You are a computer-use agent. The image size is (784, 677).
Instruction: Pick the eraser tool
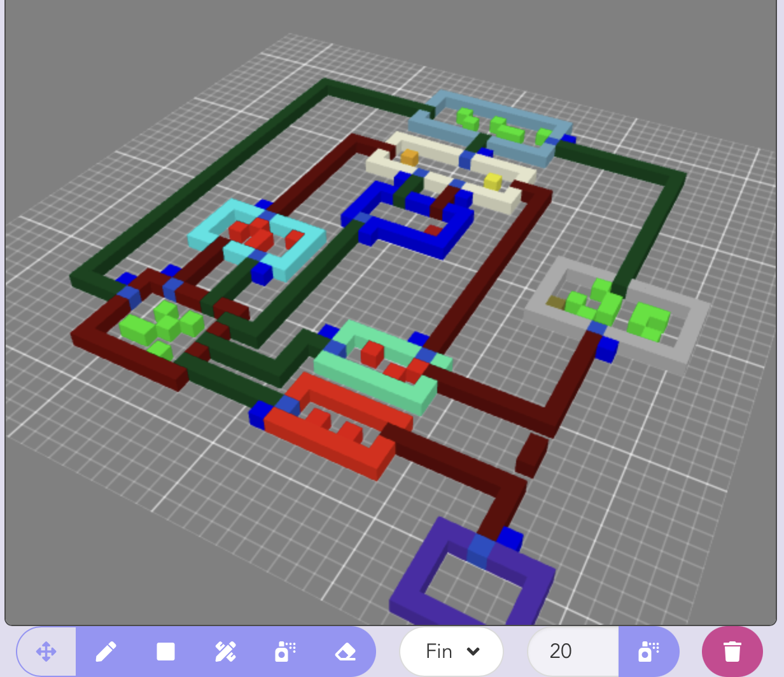click(x=345, y=651)
